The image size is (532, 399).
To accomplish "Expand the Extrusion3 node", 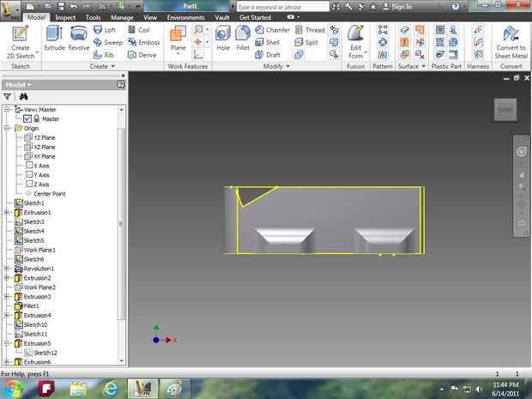I will click(7, 297).
